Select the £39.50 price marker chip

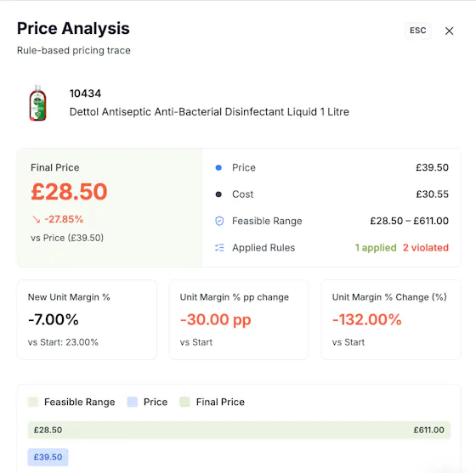pos(48,457)
